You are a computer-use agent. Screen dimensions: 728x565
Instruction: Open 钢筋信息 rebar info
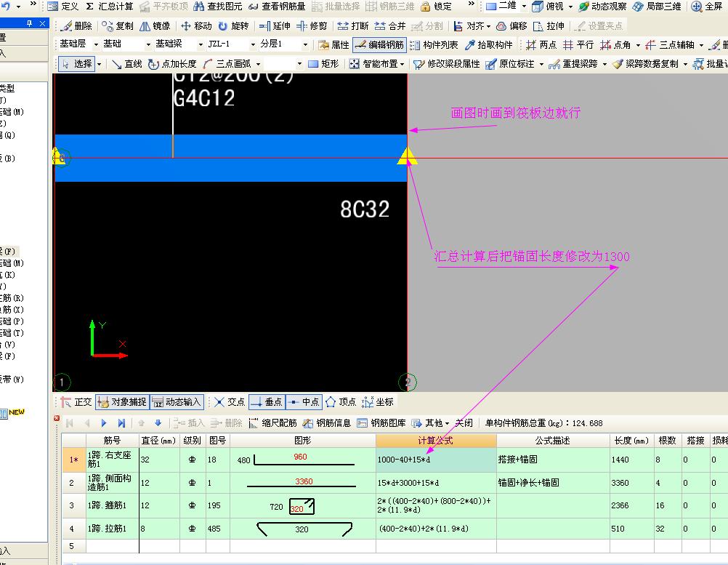[326, 422]
